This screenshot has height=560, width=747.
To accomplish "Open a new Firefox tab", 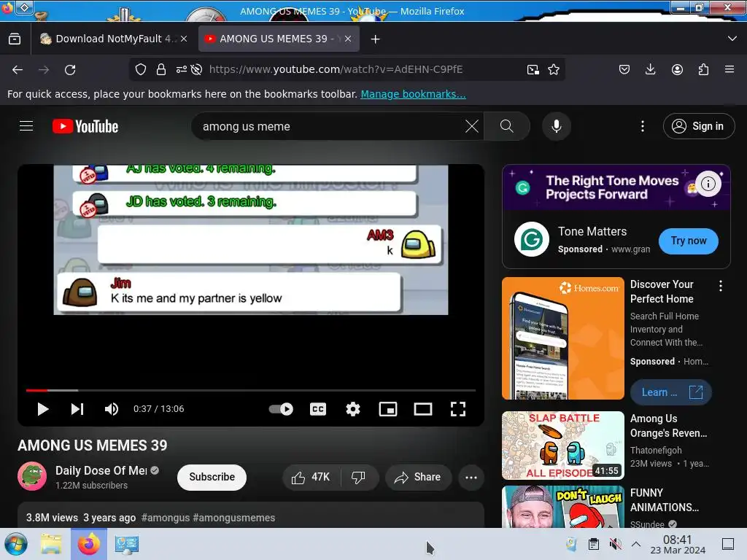I will pos(376,39).
